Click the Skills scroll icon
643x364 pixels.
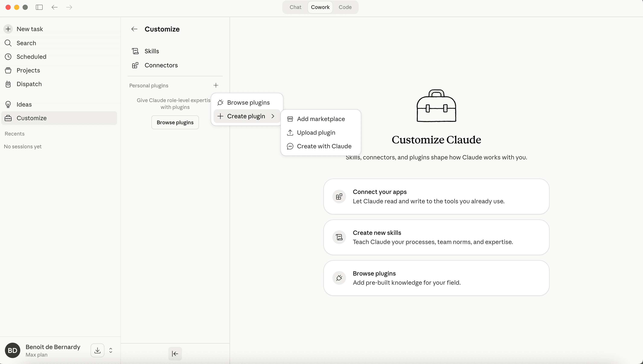(135, 51)
